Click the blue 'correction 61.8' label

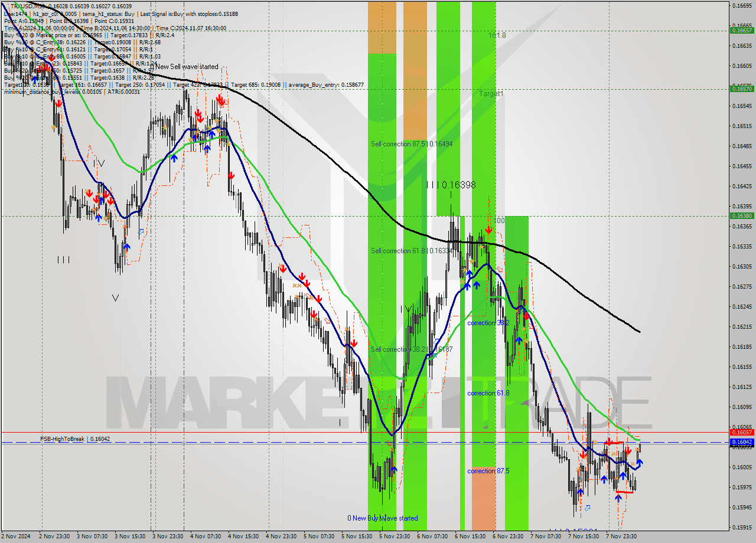coord(488,393)
